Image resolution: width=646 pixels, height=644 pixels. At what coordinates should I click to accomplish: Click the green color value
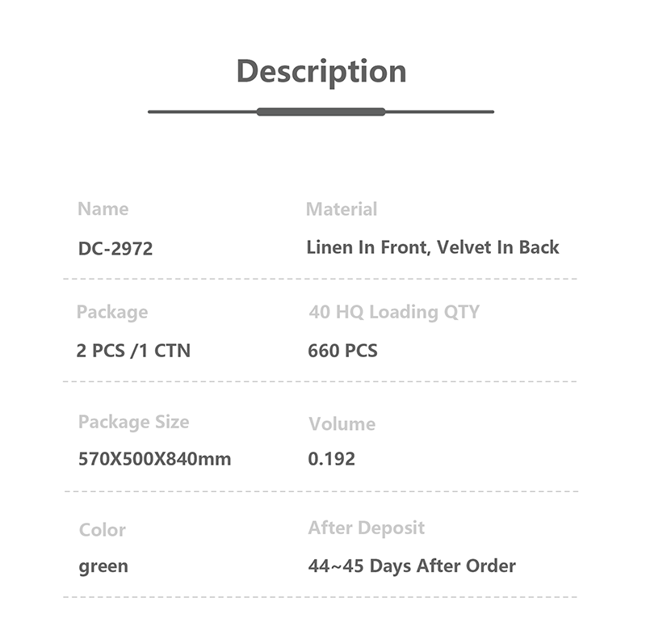[x=103, y=566]
